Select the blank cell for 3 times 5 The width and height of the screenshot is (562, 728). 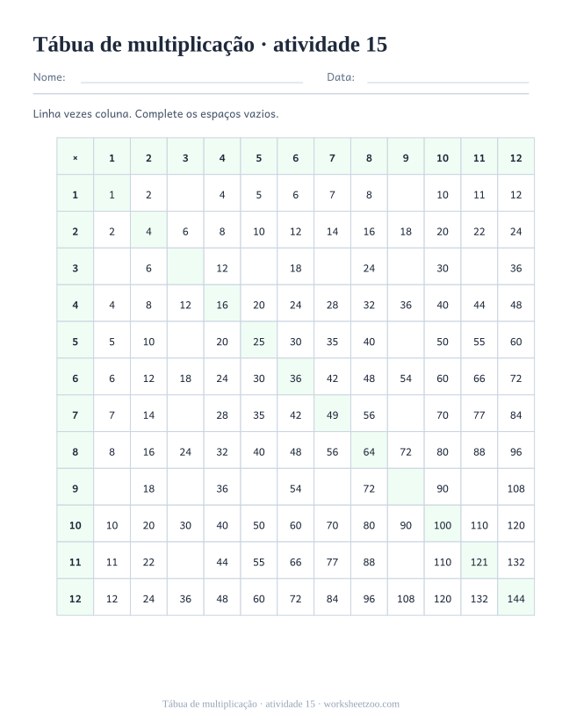pos(259,268)
